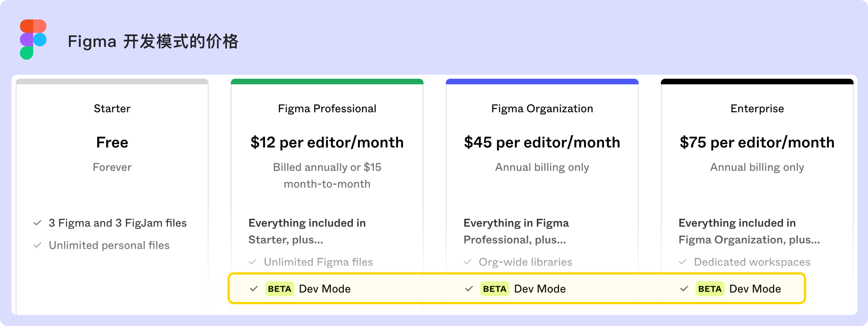Click checkmark beside 3 Figma and FigJam files

[x=37, y=223]
